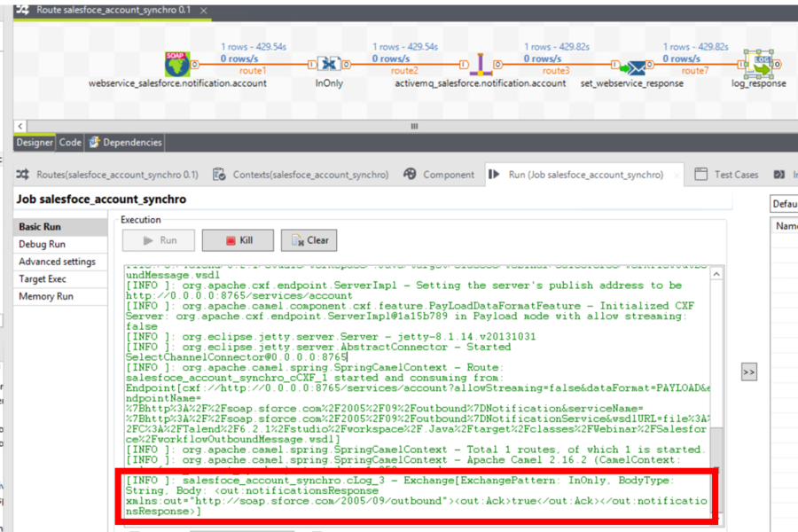Open Advanced settings in the side list
This screenshot has height=532, width=798.
tap(60, 262)
